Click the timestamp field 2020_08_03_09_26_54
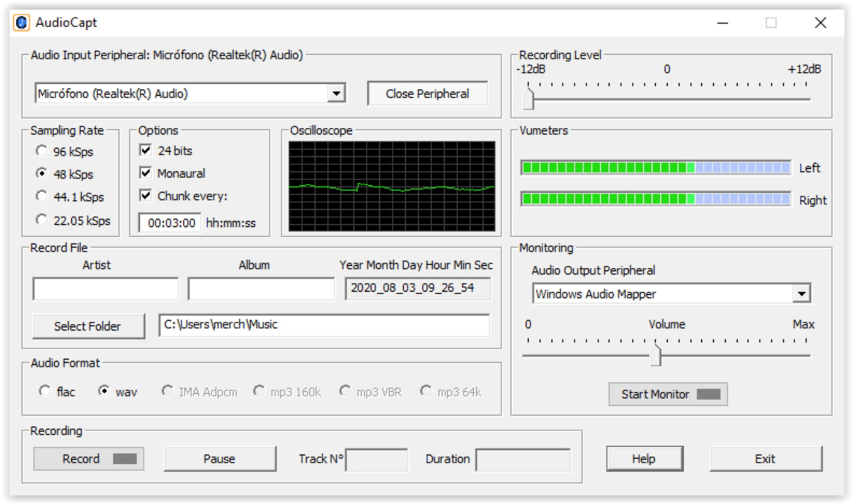Viewport: 853px width, 504px height. 418,289
